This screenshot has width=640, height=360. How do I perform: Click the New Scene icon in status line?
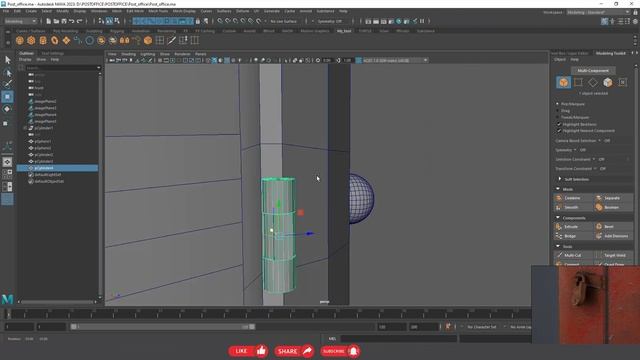pyautogui.click(x=48, y=21)
